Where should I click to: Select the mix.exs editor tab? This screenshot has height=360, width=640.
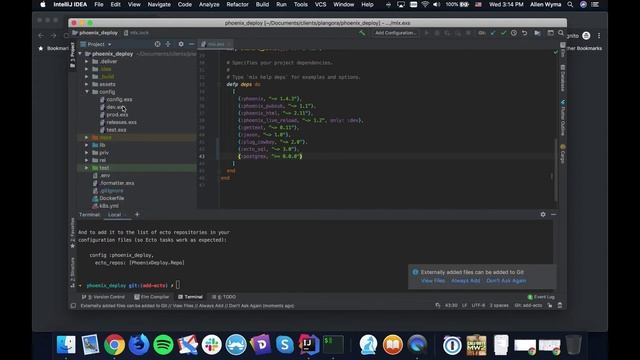pyautogui.click(x=216, y=44)
